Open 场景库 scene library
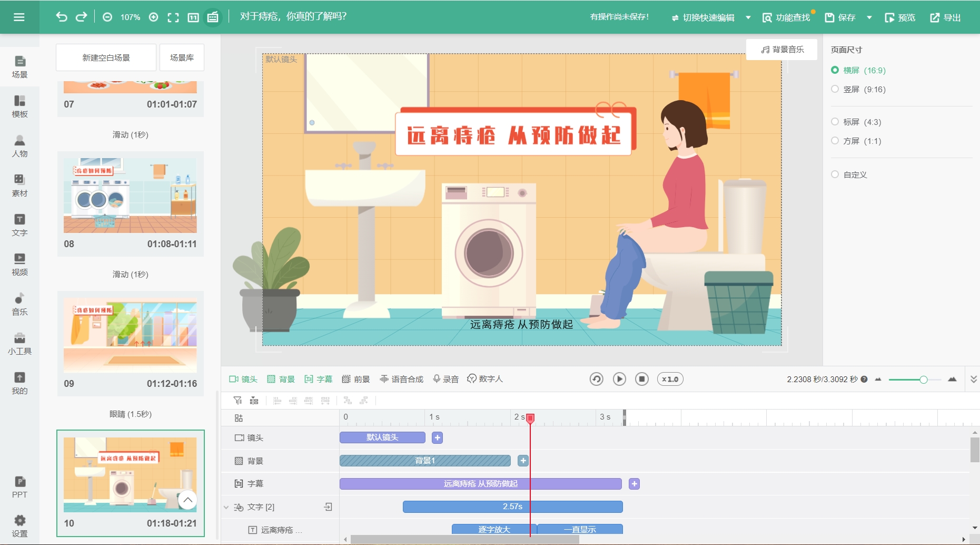Viewport: 980px width, 545px height. pos(182,57)
